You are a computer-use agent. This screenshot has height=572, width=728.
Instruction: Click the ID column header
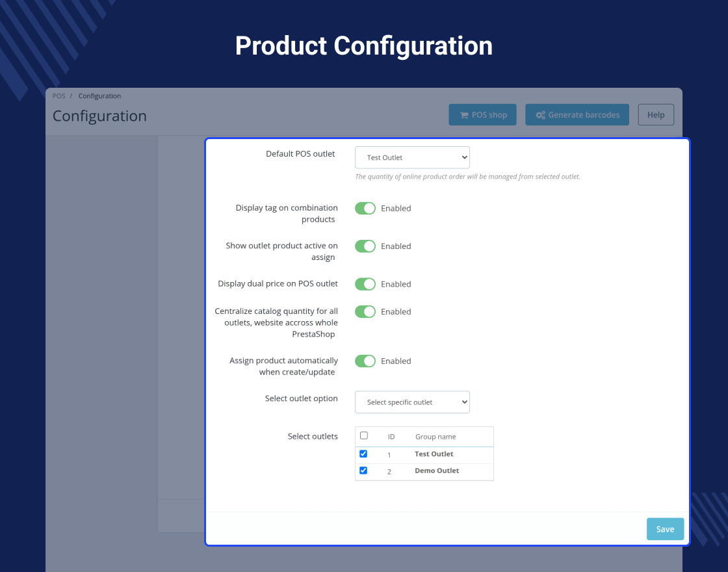tap(391, 437)
